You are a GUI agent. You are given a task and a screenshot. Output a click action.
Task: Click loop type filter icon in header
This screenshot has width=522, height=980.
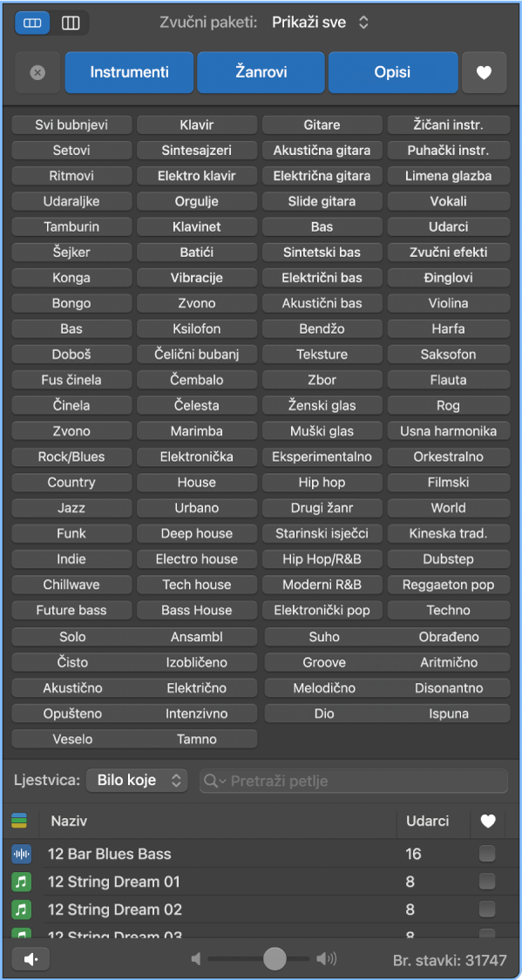tap(19, 821)
